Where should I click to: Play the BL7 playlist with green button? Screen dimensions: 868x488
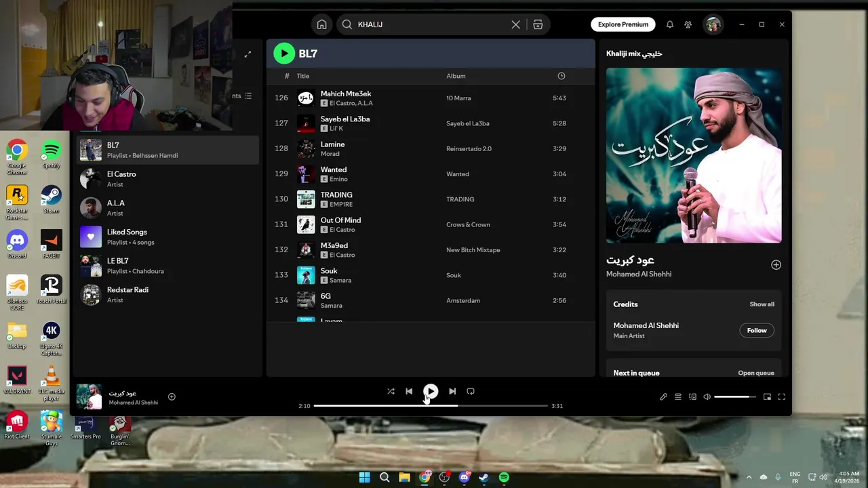tap(284, 54)
